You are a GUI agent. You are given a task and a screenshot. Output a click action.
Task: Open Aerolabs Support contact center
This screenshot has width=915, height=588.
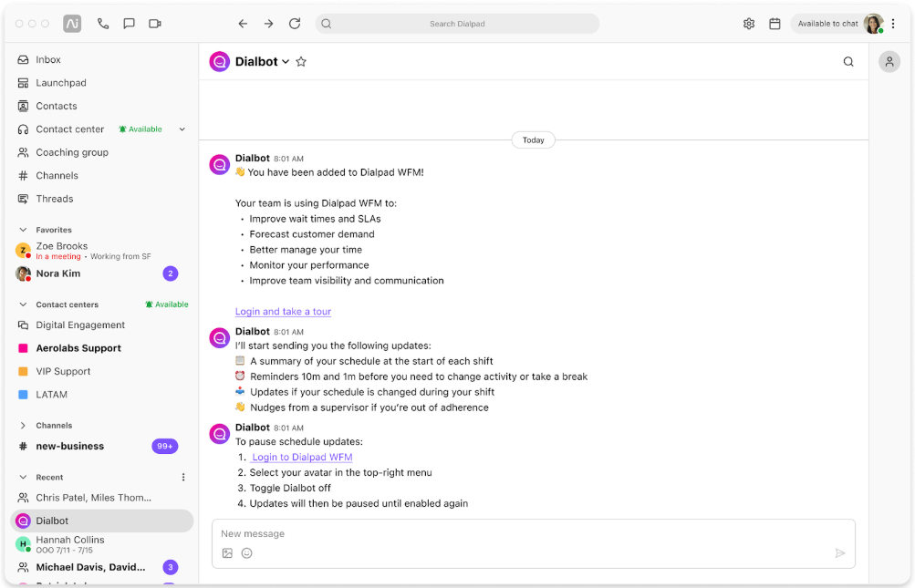(102, 348)
